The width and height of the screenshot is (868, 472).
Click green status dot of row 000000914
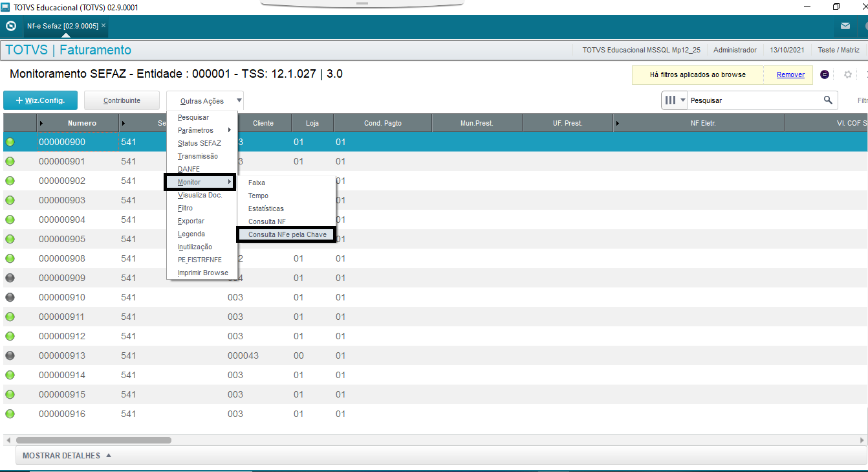[x=10, y=375]
